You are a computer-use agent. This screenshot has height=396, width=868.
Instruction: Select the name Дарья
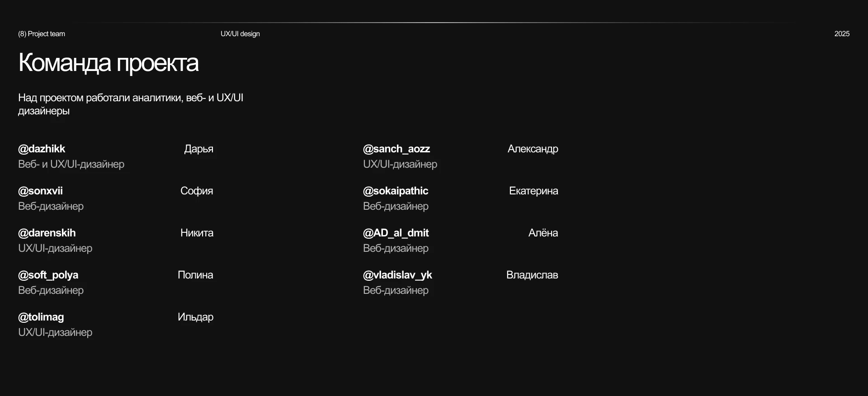(199, 149)
